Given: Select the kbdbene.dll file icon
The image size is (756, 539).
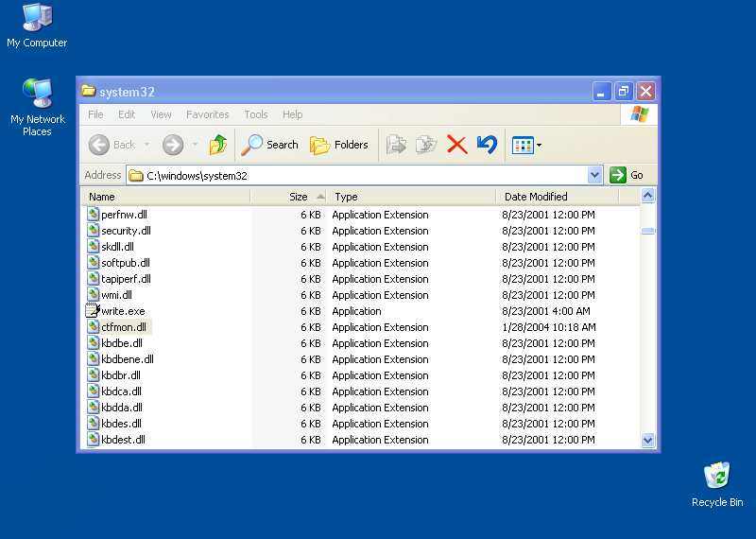Looking at the screenshot, I should point(93,359).
